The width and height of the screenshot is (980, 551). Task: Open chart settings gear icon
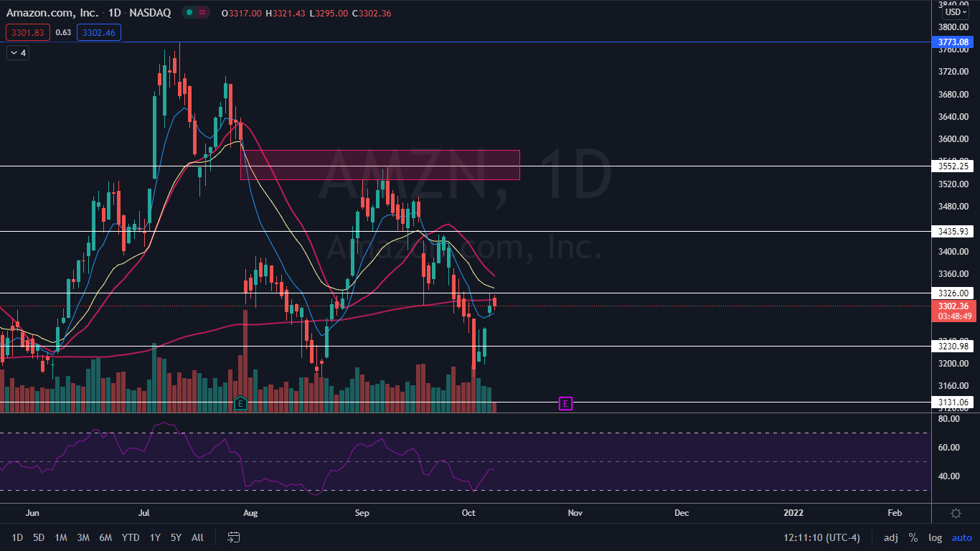(956, 513)
